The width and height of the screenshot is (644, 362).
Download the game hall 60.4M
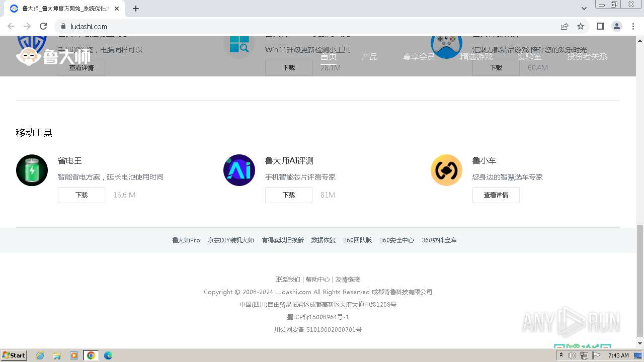[496, 68]
